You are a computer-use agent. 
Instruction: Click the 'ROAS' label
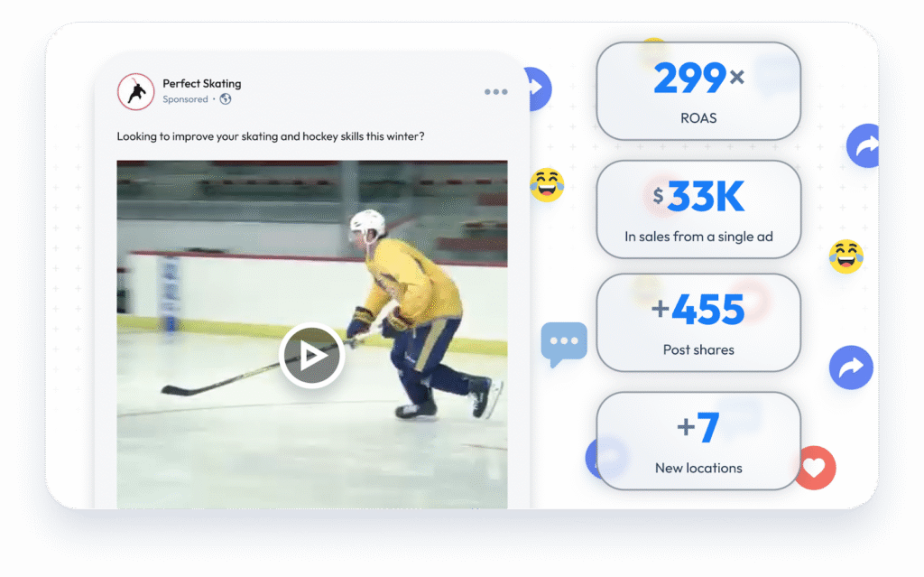[x=698, y=118]
